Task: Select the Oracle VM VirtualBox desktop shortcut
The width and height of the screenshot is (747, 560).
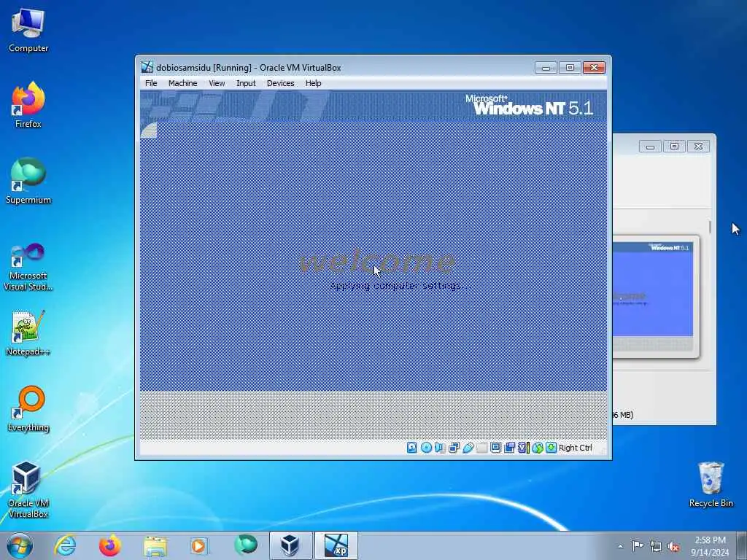Action: 28,489
